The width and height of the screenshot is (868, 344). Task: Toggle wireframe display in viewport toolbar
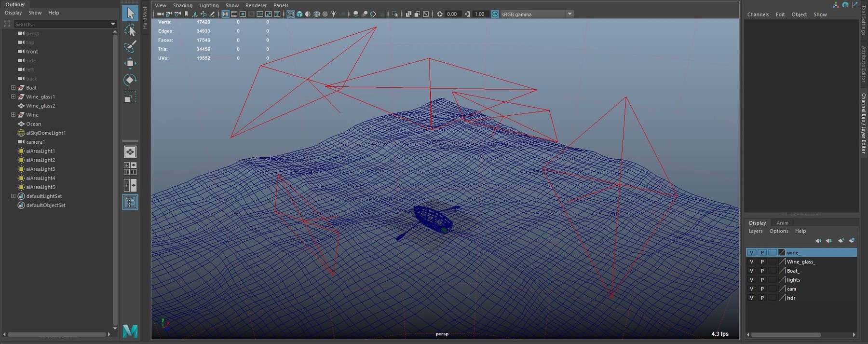click(291, 14)
